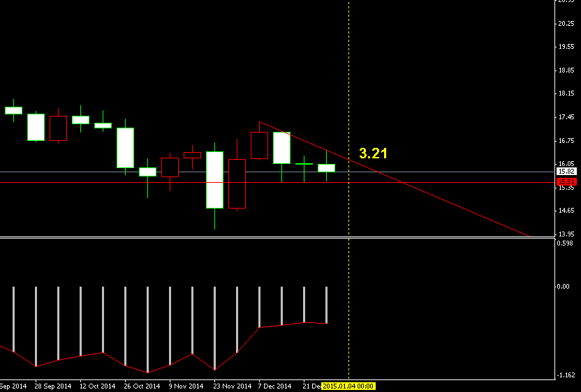Grab the divider between chart and indicator
The width and height of the screenshot is (581, 392).
(279, 238)
